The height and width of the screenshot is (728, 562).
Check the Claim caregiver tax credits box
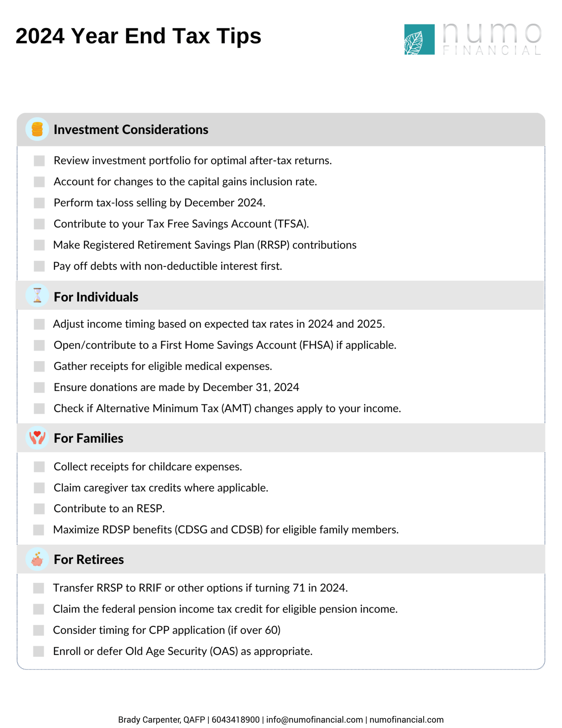(x=39, y=488)
